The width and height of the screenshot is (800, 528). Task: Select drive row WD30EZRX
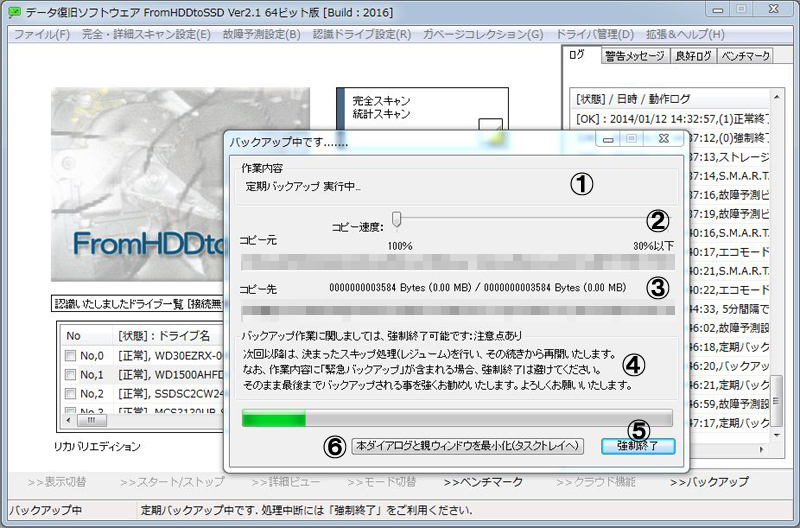point(142,355)
